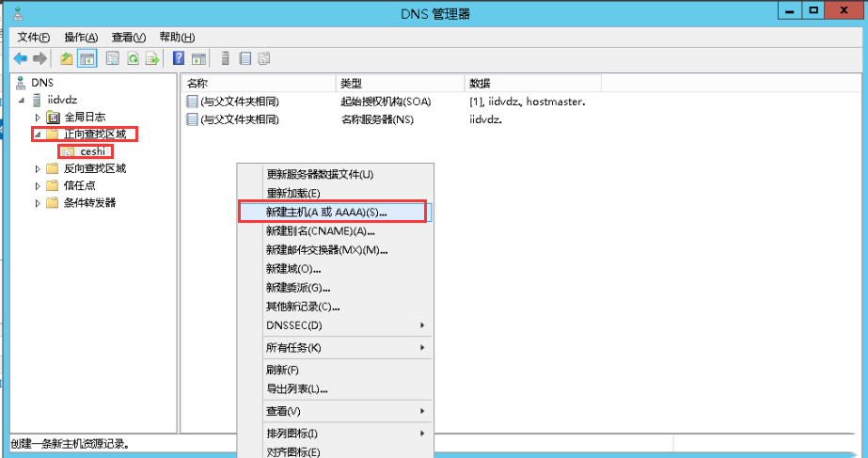Open the 文件(F) menu

(33, 37)
